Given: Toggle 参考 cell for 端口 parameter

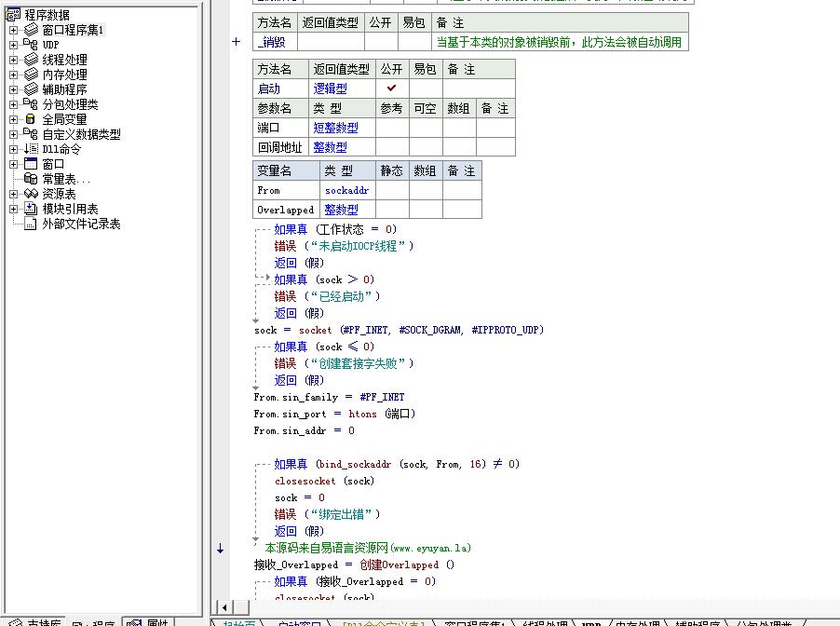Looking at the screenshot, I should (x=392, y=128).
